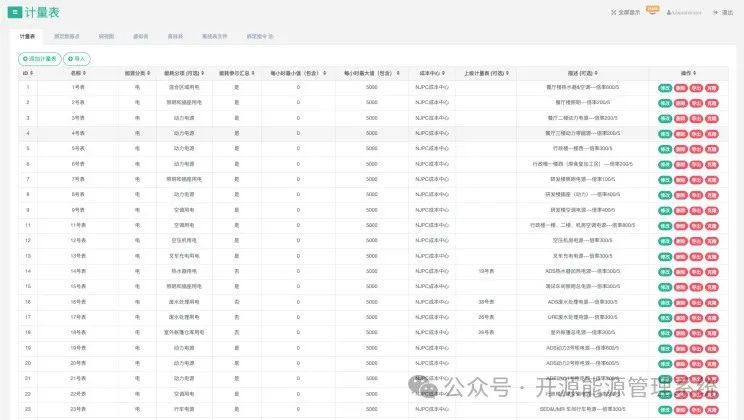Click green edit button in 12号表 row
This screenshot has width=744, height=420.
[x=665, y=241]
